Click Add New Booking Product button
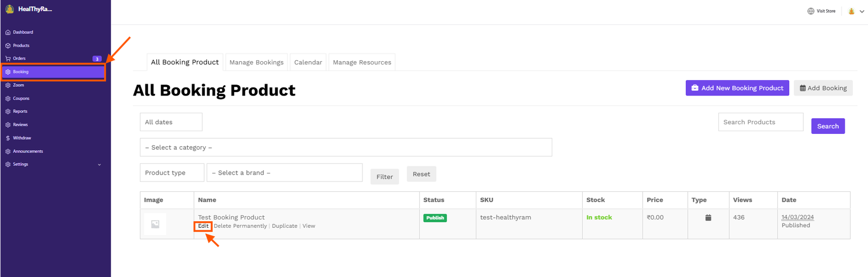The height and width of the screenshot is (277, 868). coord(737,88)
